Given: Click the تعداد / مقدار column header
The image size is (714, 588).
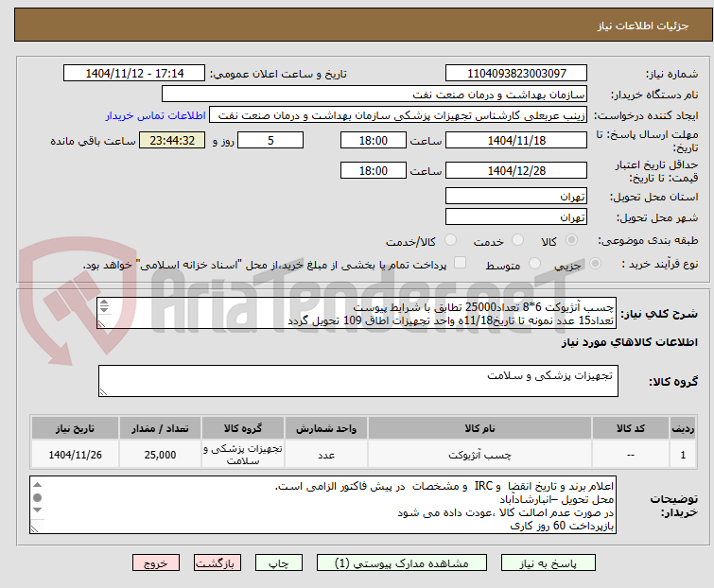Looking at the screenshot, I should click(x=160, y=428).
